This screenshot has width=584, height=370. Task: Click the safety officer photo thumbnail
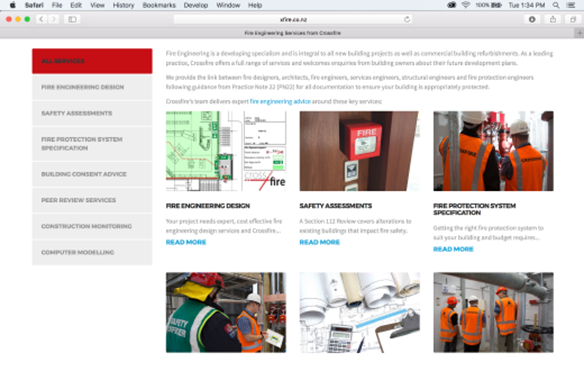pyautogui.click(x=226, y=312)
